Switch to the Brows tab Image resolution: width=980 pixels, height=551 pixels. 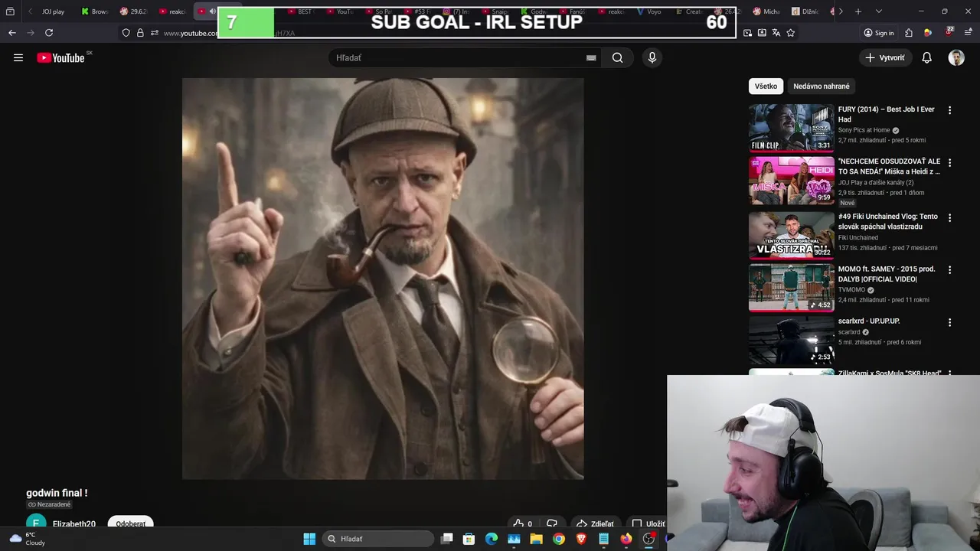click(95, 11)
